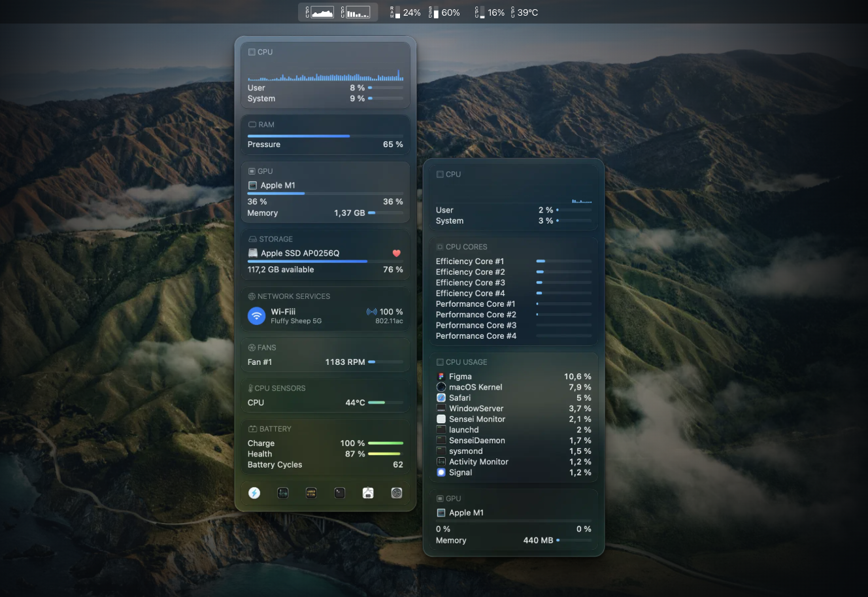Click the Apple M1 chip icon in right panel
Image resolution: width=868 pixels, height=597 pixels.
[441, 513]
